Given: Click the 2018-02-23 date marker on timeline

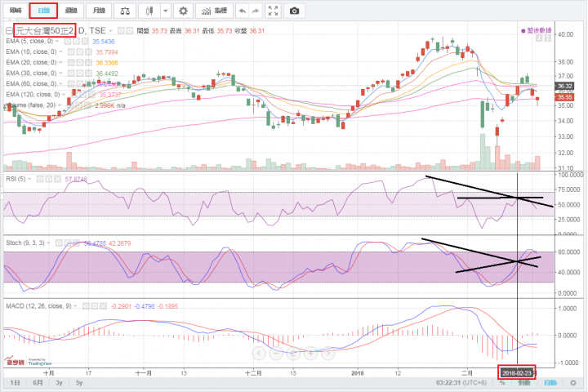Looking at the screenshot, I should point(519,372).
